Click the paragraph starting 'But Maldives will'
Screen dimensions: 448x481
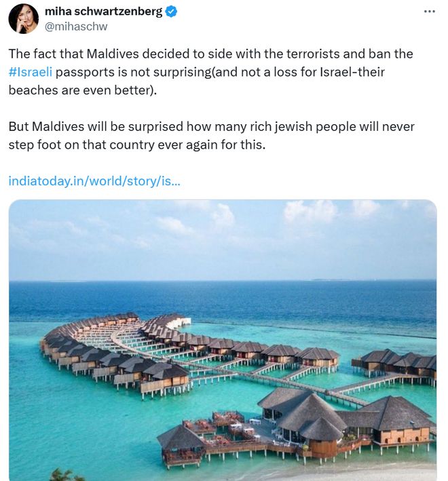pyautogui.click(x=211, y=136)
